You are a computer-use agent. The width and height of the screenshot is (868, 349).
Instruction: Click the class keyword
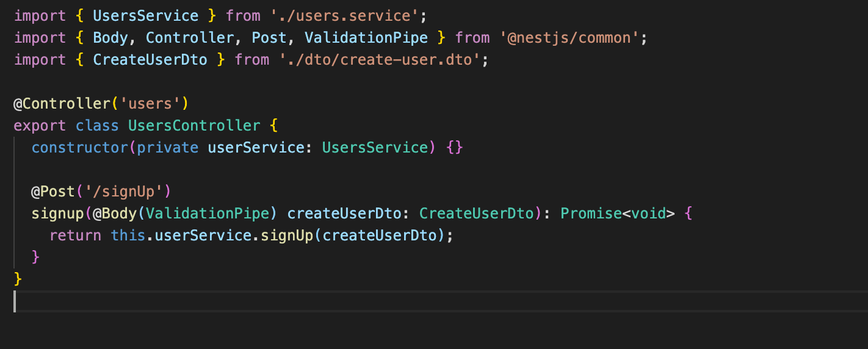pyautogui.click(x=97, y=125)
